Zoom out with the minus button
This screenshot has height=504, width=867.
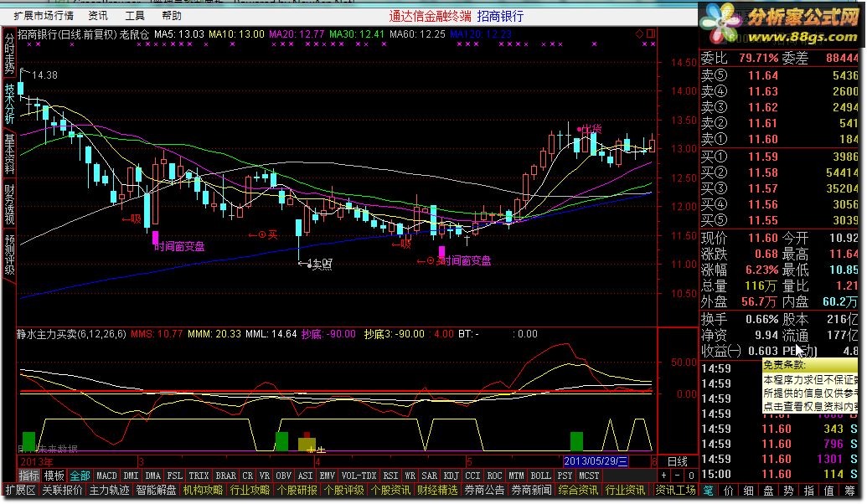pos(678,476)
